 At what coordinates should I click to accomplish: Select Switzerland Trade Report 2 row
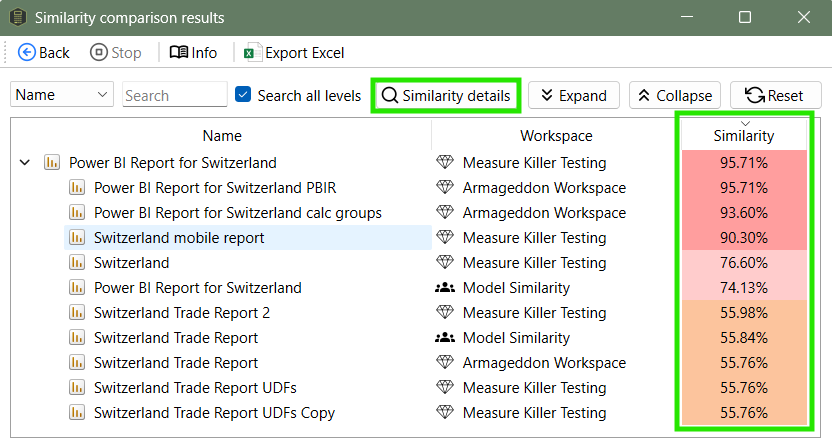click(x=182, y=313)
